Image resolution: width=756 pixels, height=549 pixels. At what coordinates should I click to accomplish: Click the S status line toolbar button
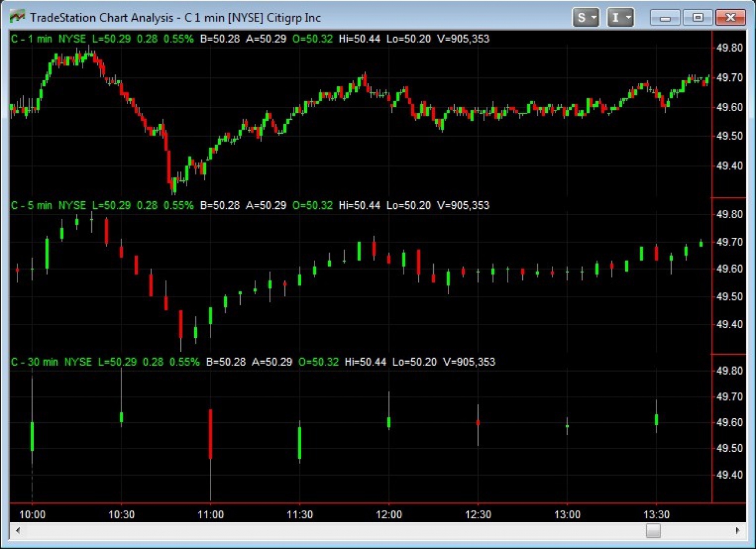click(582, 17)
